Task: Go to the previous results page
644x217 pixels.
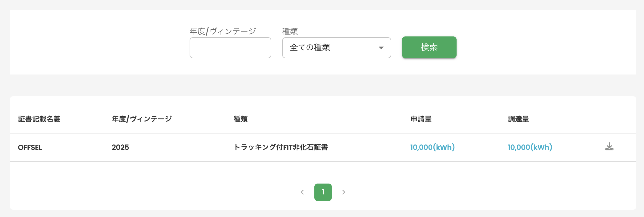Action: [302, 192]
